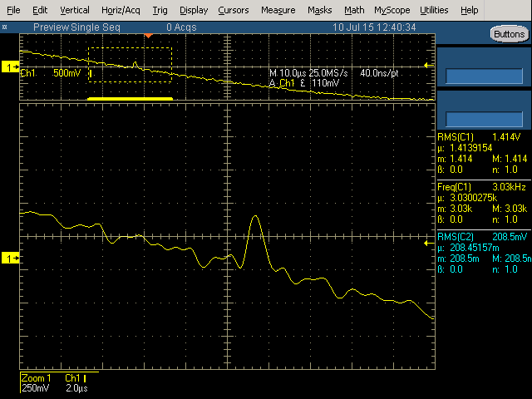Click the yellow zoom position bar under the overview
Image resolution: width=532 pixels, height=399 pixels.
coord(130,98)
